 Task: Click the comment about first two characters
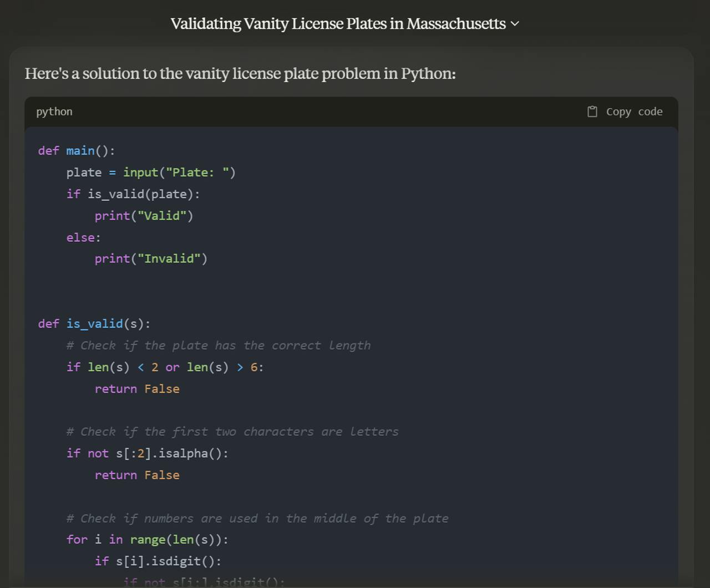tap(232, 432)
